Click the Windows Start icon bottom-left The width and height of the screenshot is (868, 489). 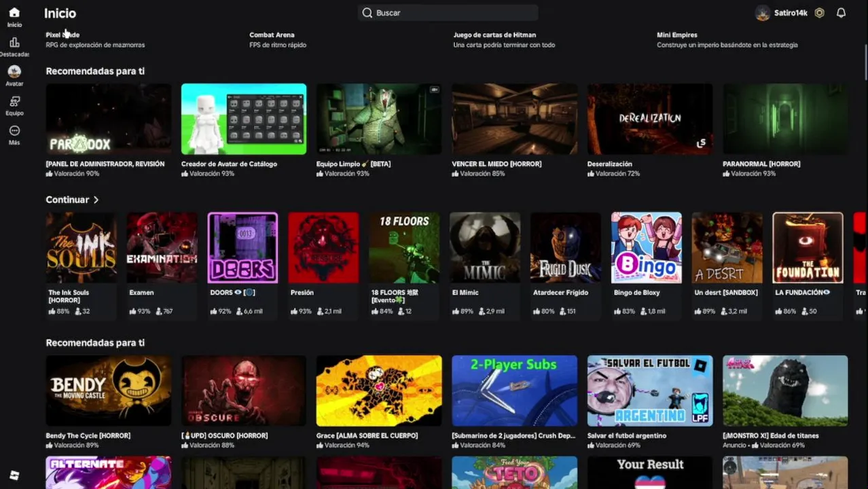(x=14, y=475)
